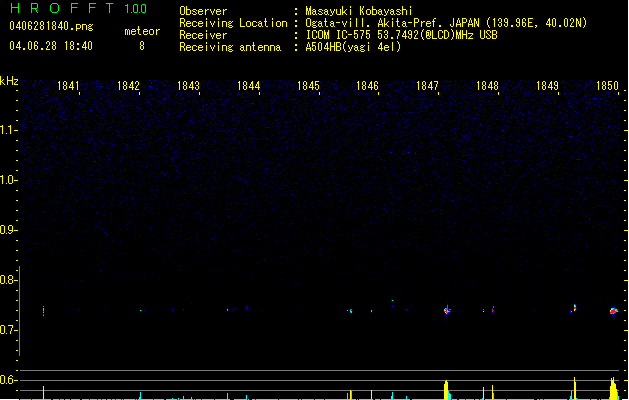629x400 pixels.
Task: Click the vertical echo streak before 1841
Action: point(43,311)
